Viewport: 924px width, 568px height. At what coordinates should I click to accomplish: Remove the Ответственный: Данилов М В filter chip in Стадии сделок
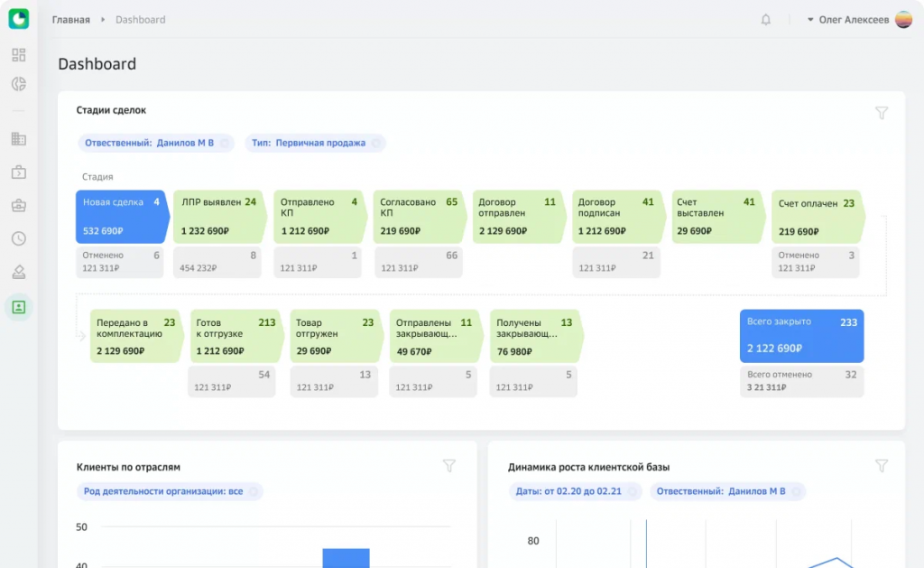(225, 143)
